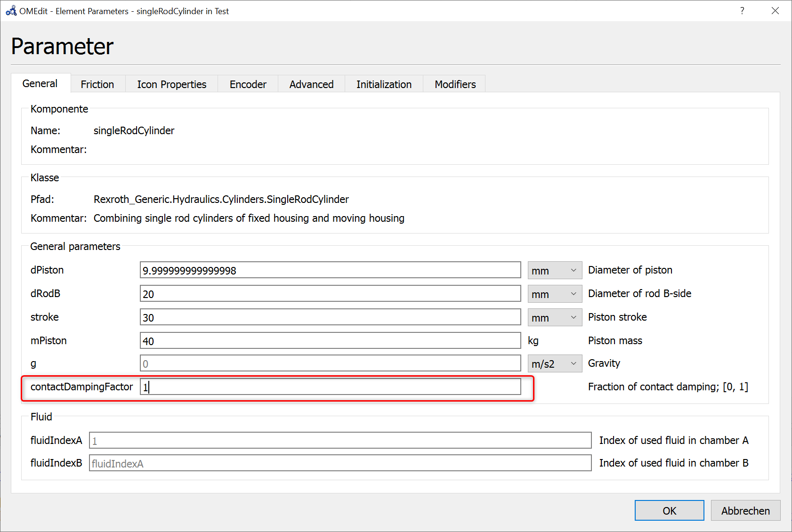
Task: Open the Icon Properties tab
Action: (172, 84)
